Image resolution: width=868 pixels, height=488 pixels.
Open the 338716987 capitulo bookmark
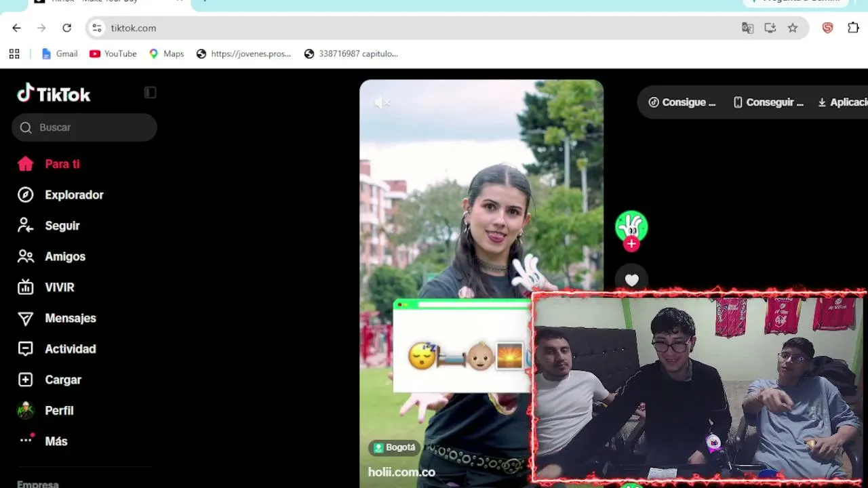tap(351, 54)
